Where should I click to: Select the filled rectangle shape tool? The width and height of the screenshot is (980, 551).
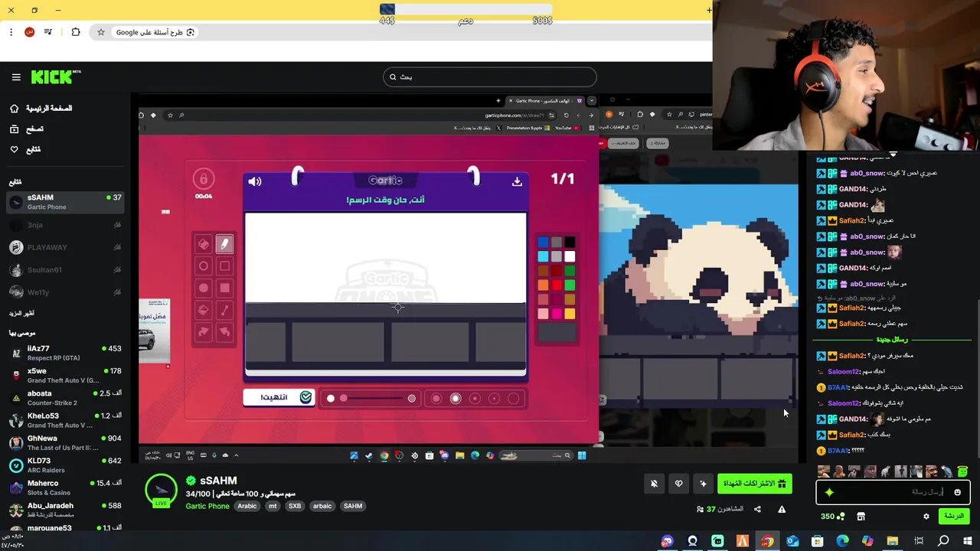click(224, 289)
